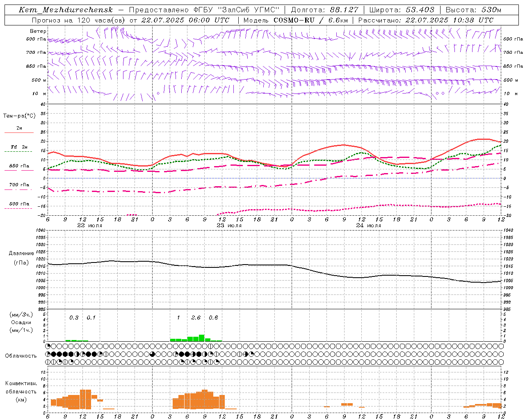Click the Долгота: 88.127 longitude value

tap(324, 10)
